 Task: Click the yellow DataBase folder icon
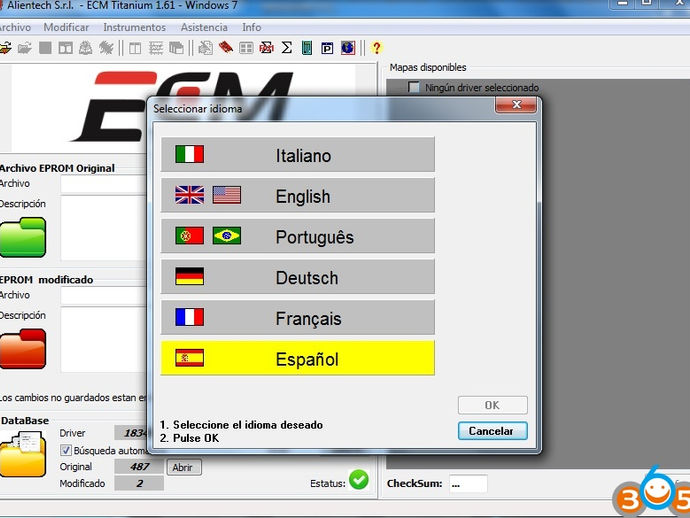[23, 455]
